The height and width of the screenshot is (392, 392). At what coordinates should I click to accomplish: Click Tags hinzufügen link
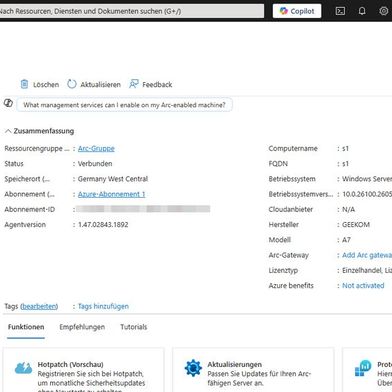[103, 306]
